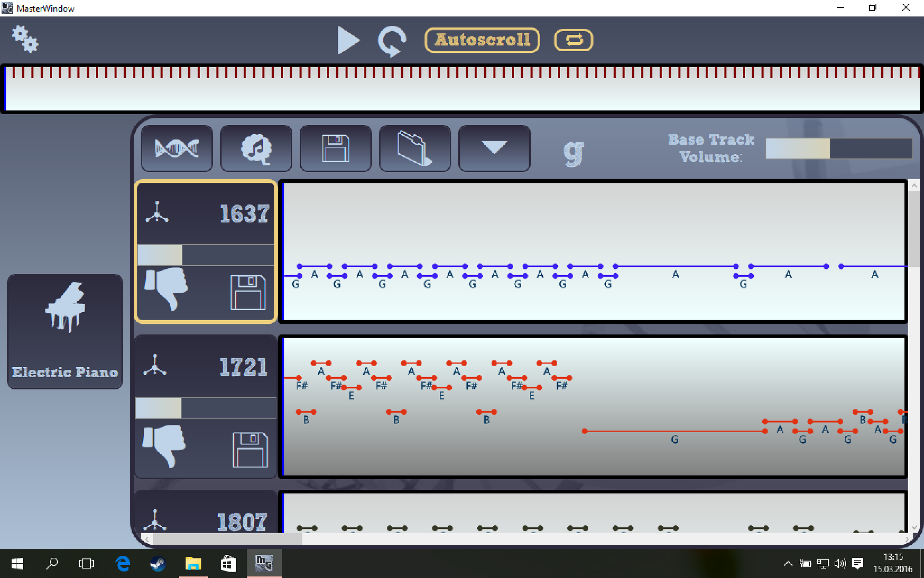The width and height of the screenshot is (924, 578).
Task: Open the settings gears icon
Action: tap(25, 39)
